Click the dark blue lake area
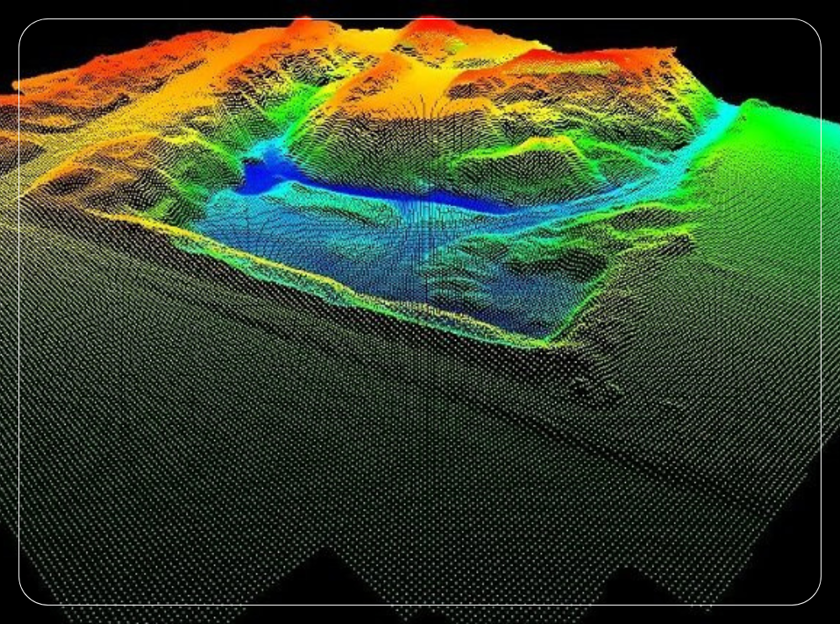 tap(378, 191)
